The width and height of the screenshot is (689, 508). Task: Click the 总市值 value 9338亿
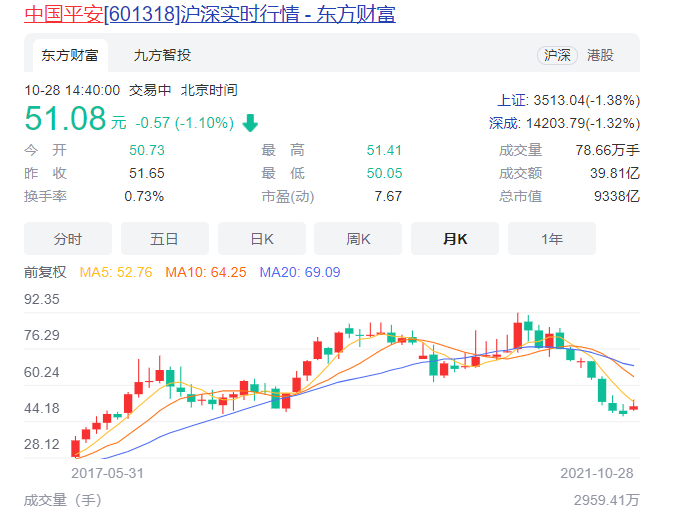click(x=617, y=196)
